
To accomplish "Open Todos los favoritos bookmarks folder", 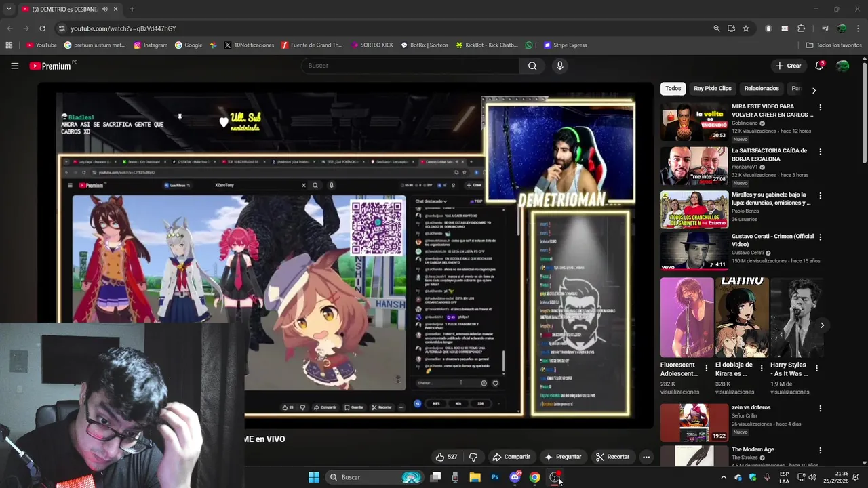I will point(833,45).
